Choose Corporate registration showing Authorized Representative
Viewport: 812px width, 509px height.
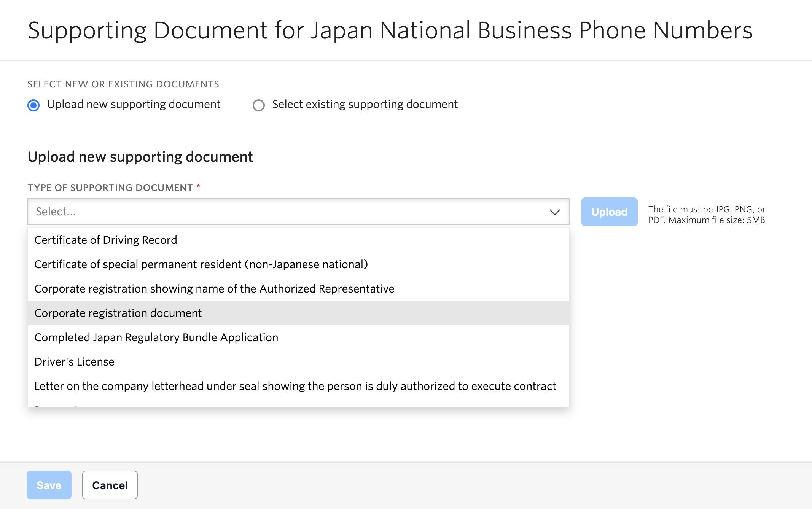pyautogui.click(x=214, y=288)
